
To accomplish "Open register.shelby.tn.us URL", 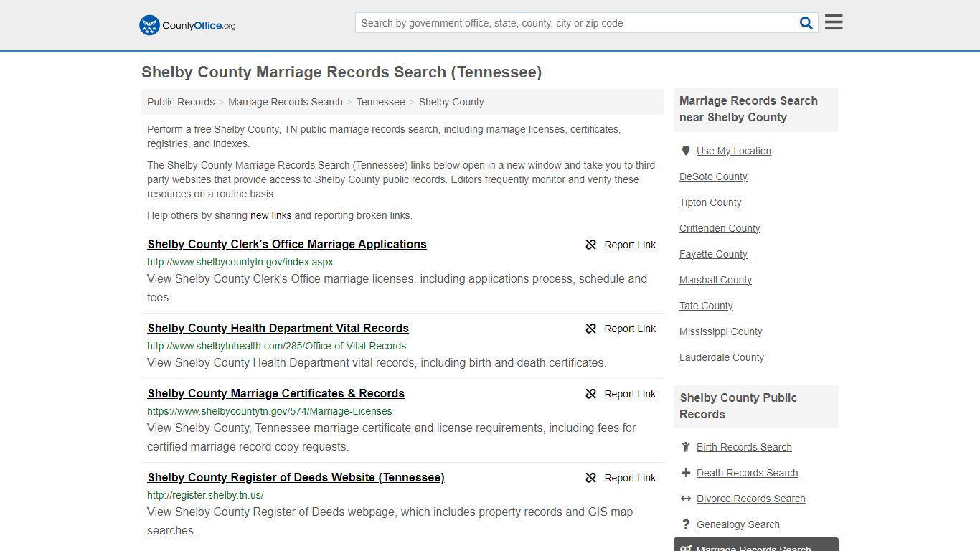I will pyautogui.click(x=205, y=495).
